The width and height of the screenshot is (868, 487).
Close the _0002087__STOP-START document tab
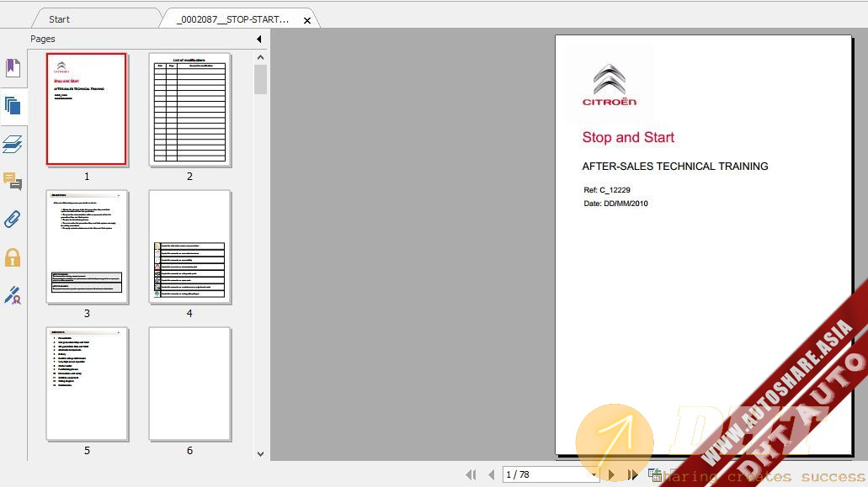coord(307,20)
